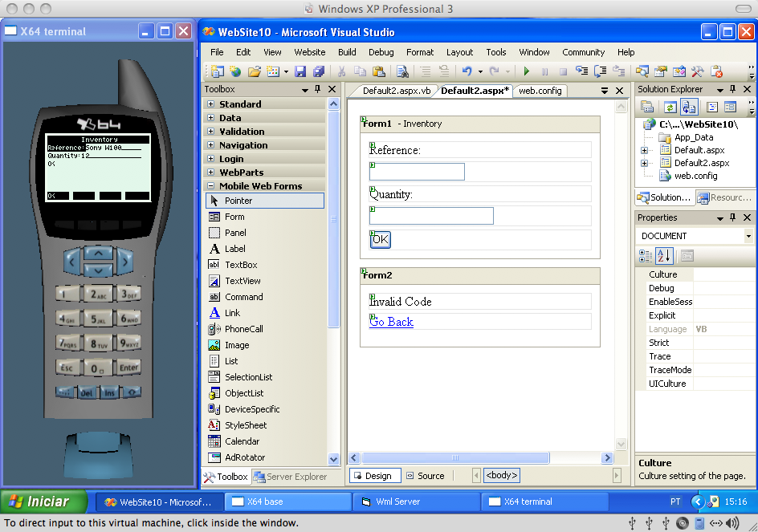Select the Pointer tool in Toolbox
This screenshot has height=532, width=758.
[265, 201]
